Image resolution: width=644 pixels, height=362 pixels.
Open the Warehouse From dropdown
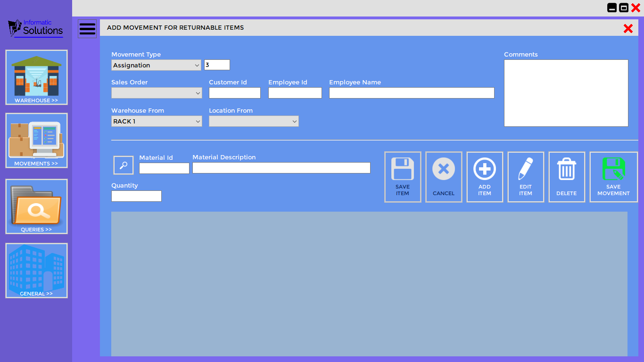pyautogui.click(x=157, y=122)
